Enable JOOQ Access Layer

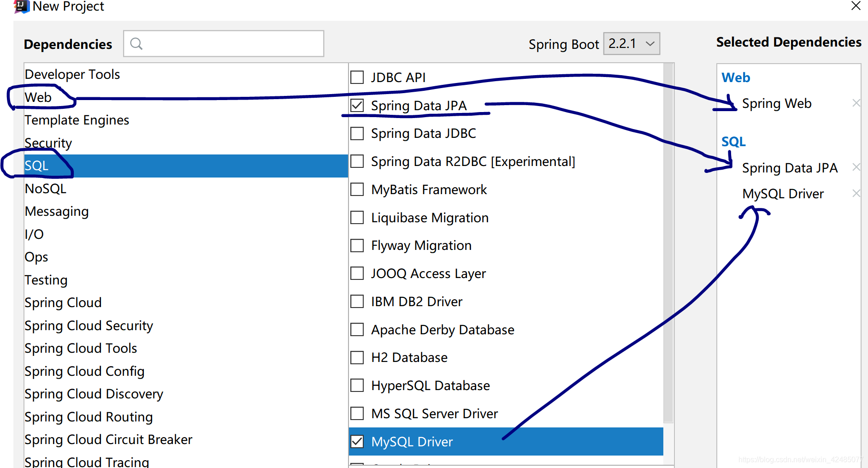[357, 273]
